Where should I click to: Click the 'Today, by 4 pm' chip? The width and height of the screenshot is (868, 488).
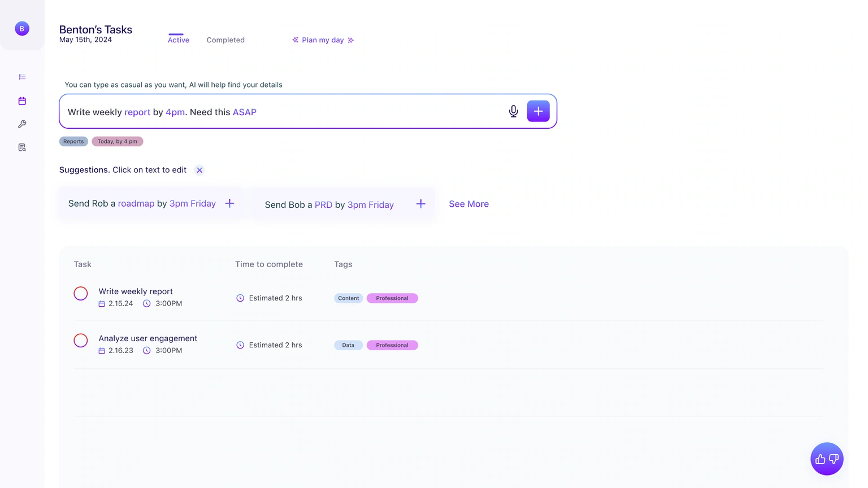[x=118, y=141]
